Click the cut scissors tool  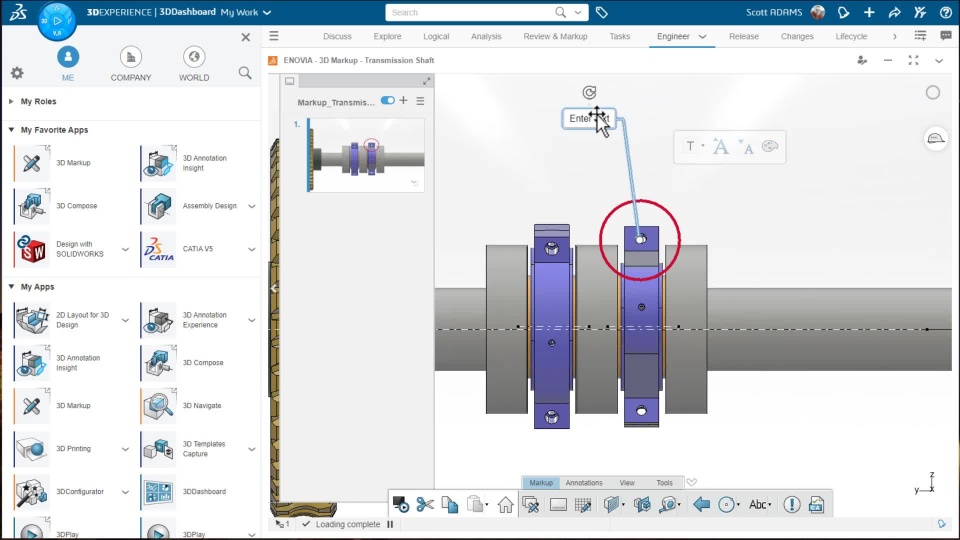coord(425,504)
